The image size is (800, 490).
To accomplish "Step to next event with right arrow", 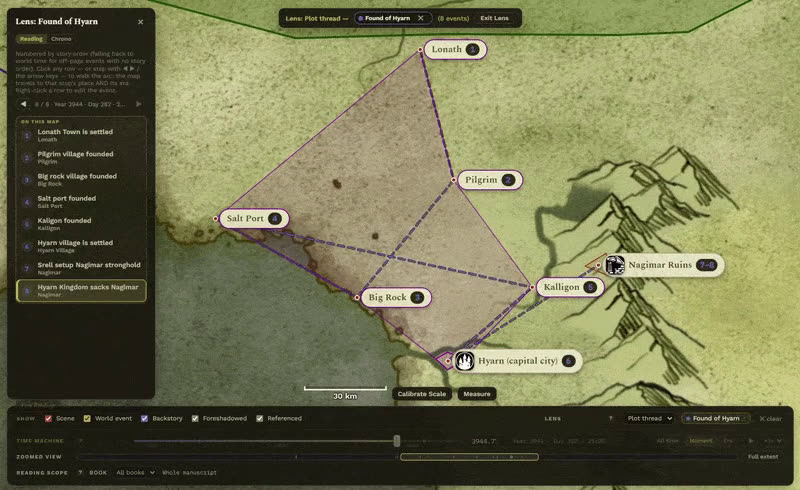I will pos(138,104).
